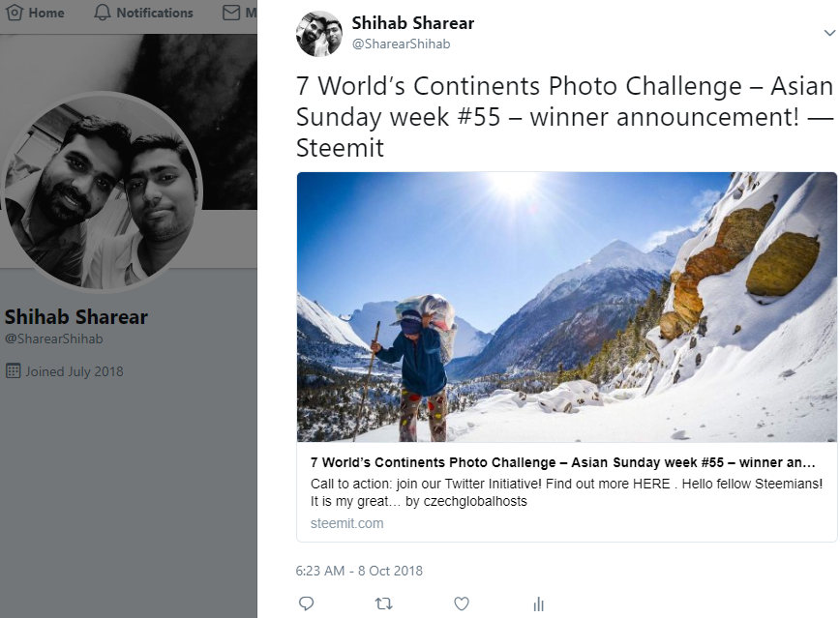Open the Notifications tab
This screenshot has width=840, height=618.
point(143,13)
